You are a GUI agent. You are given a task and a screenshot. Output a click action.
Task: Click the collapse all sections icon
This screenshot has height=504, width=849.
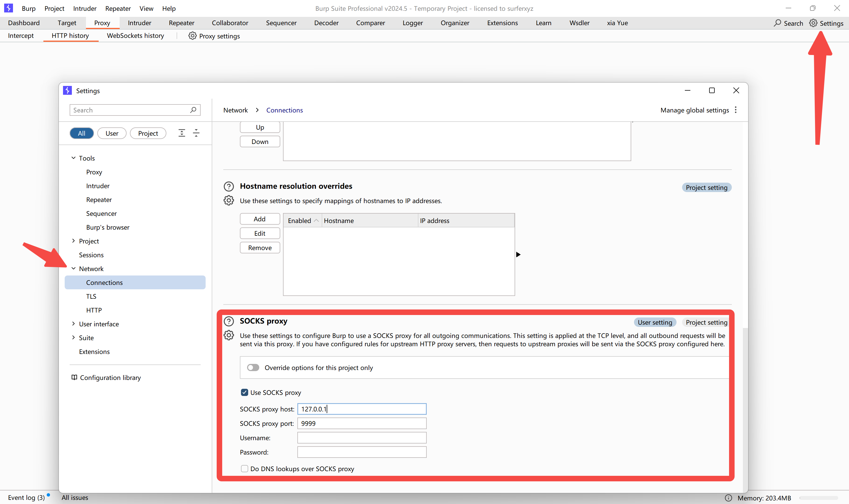[196, 133]
